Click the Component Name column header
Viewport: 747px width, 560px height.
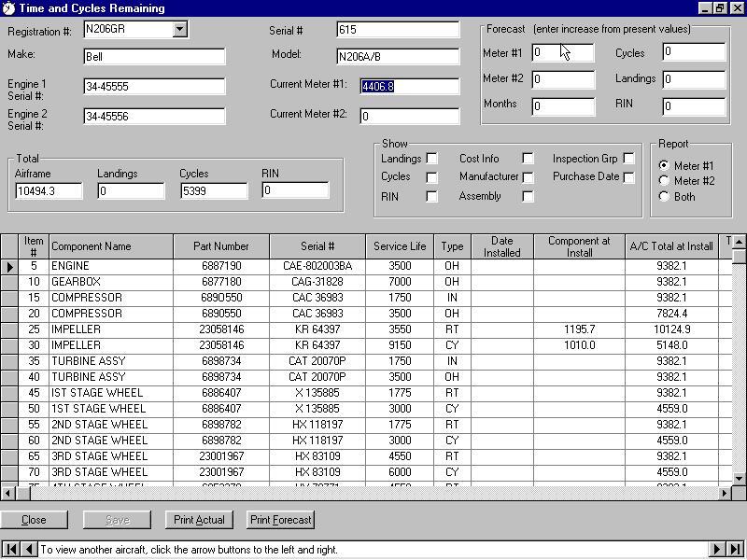pyautogui.click(x=110, y=246)
